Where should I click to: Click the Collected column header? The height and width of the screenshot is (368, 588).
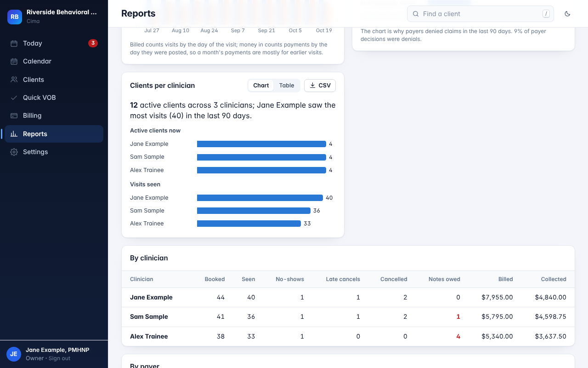point(554,279)
